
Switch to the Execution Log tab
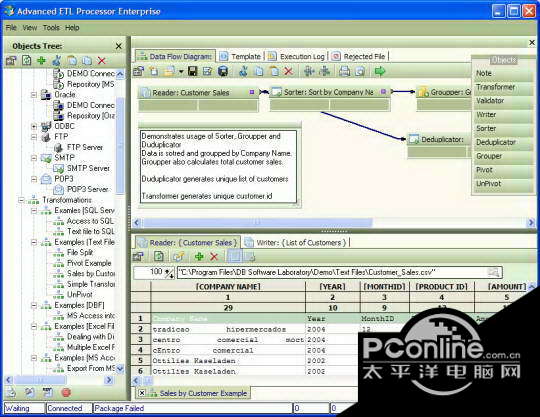pos(296,56)
